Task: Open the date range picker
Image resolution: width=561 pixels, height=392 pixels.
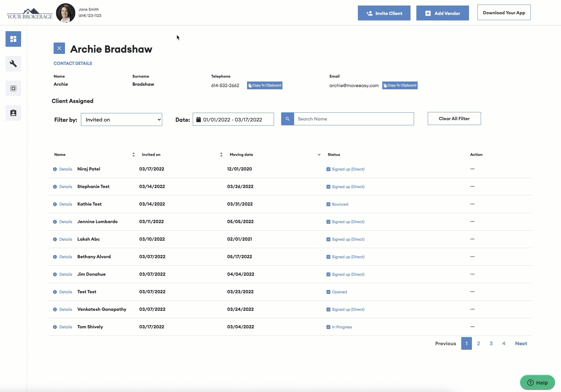Action: [x=233, y=119]
